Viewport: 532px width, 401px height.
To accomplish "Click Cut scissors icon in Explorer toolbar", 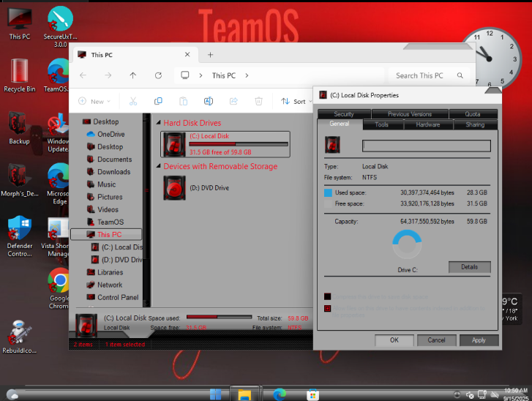I will (133, 101).
